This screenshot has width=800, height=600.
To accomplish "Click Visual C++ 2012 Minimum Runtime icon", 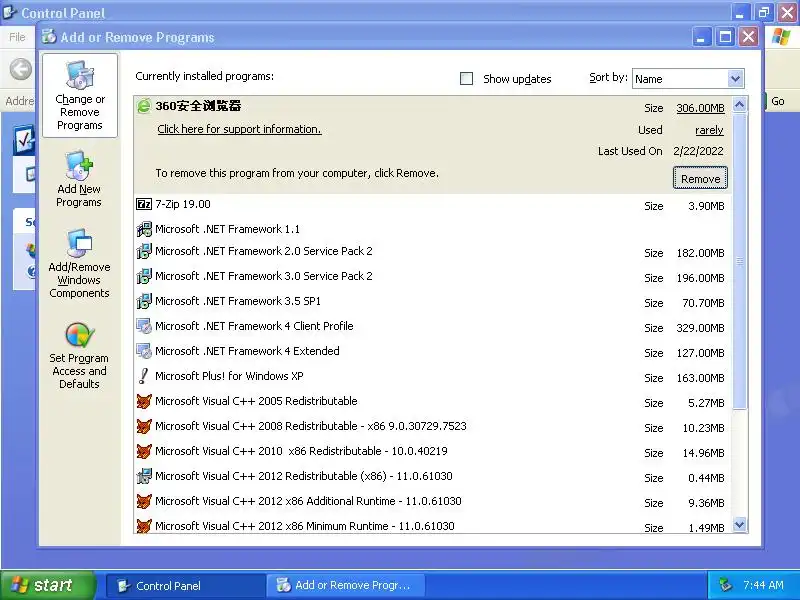I will tap(144, 526).
